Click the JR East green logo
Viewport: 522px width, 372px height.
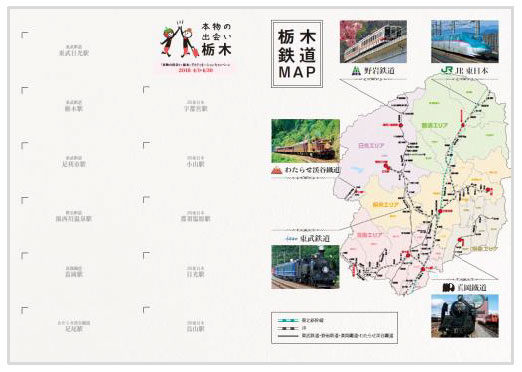pyautogui.click(x=447, y=70)
